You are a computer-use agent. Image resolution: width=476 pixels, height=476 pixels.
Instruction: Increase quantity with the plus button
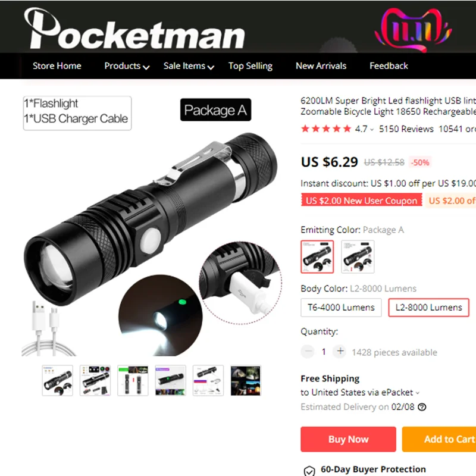click(340, 352)
